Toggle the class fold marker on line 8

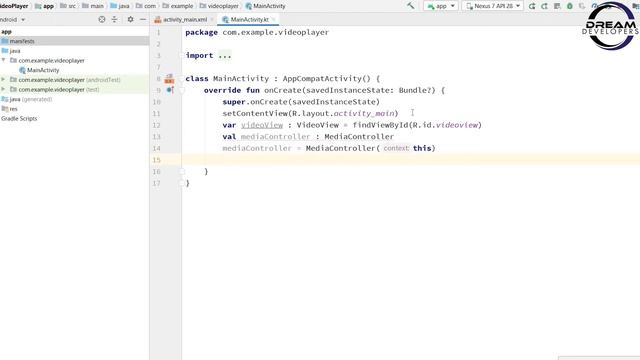click(182, 78)
